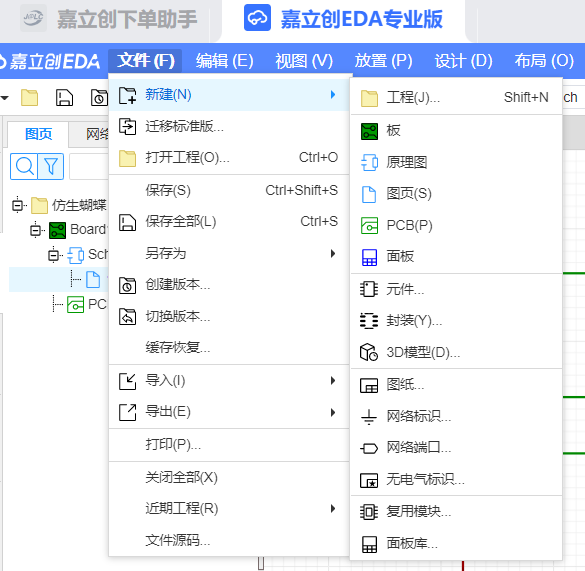
Task: Switch to 嘉立创下单助手 tab
Action: pos(110,19)
